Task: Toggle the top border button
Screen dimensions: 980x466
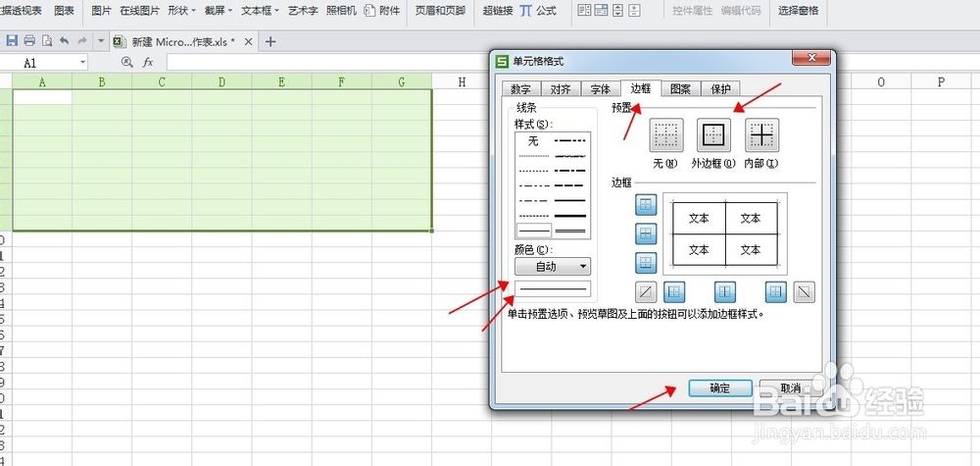Action: click(x=646, y=204)
